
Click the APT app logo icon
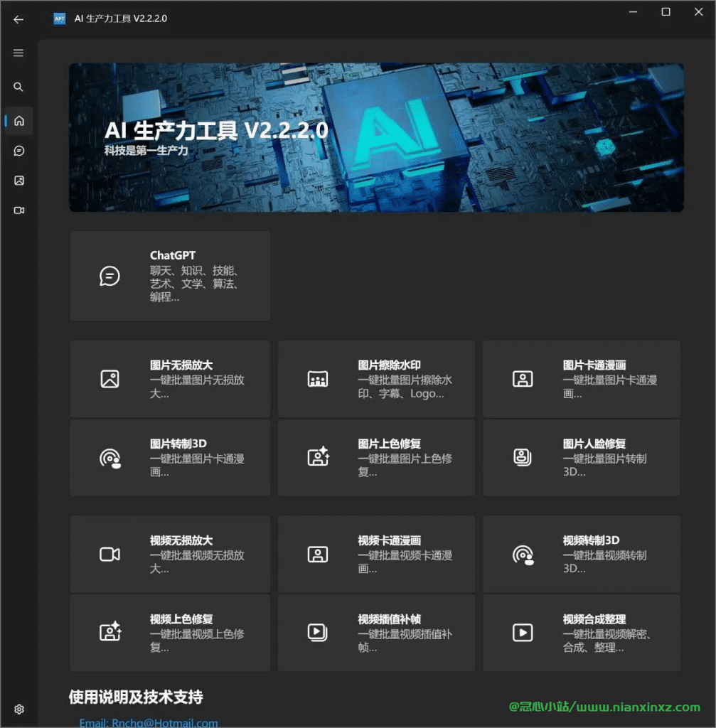click(60, 18)
